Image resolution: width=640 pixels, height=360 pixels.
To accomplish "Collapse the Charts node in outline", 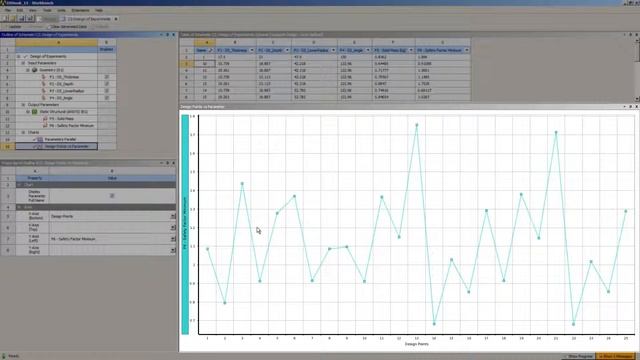I will tap(23, 133).
